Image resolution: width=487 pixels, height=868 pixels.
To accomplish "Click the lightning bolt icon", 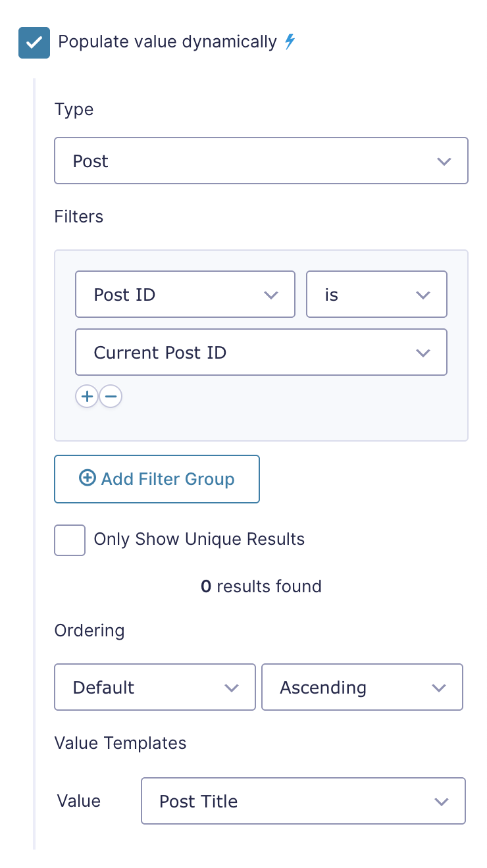I will 290,42.
